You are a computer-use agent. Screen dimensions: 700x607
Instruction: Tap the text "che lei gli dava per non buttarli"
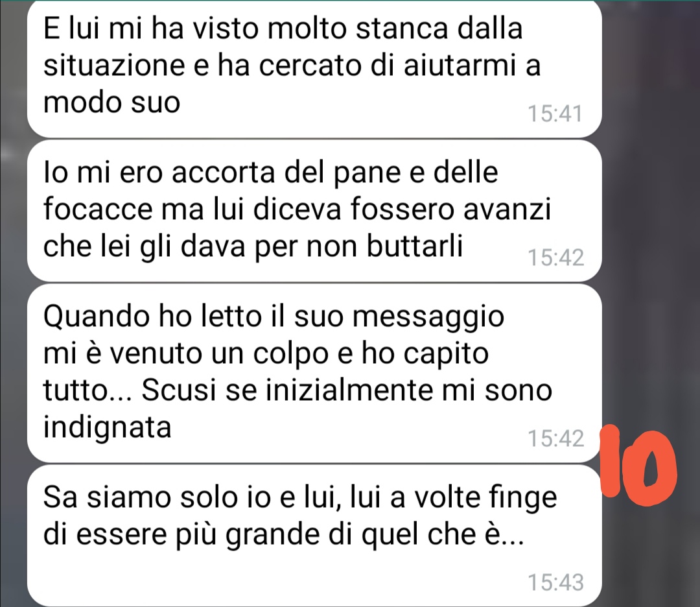pos(253,246)
